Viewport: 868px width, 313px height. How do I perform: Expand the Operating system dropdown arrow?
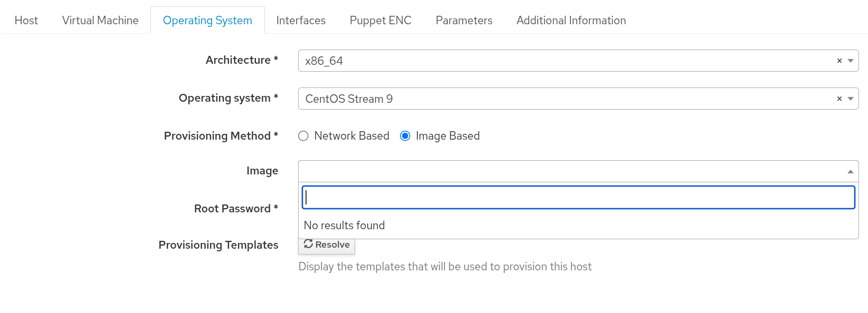click(851, 99)
